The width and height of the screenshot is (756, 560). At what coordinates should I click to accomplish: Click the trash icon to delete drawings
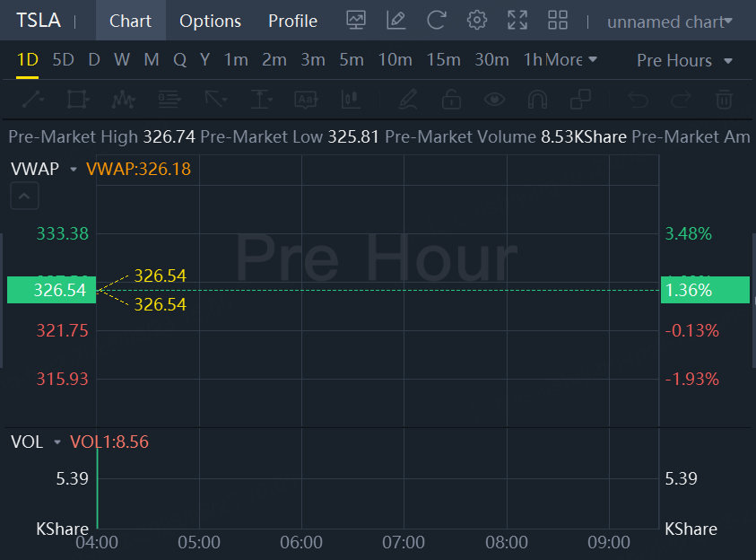click(725, 99)
